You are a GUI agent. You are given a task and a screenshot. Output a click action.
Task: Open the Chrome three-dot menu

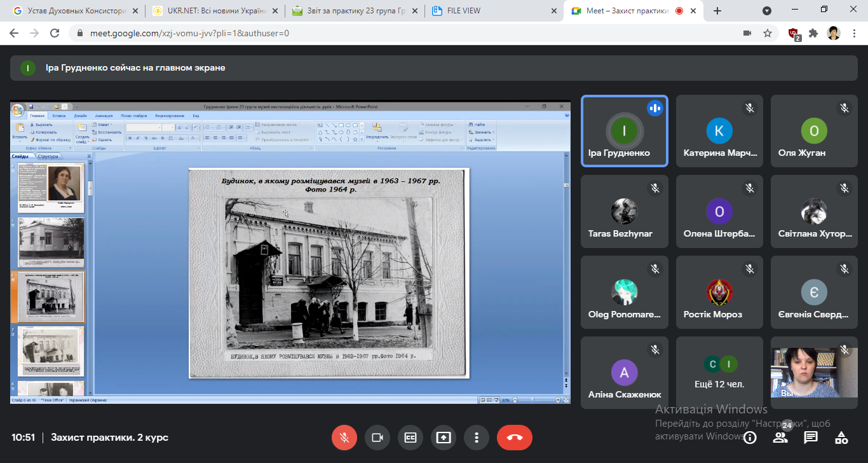[854, 33]
